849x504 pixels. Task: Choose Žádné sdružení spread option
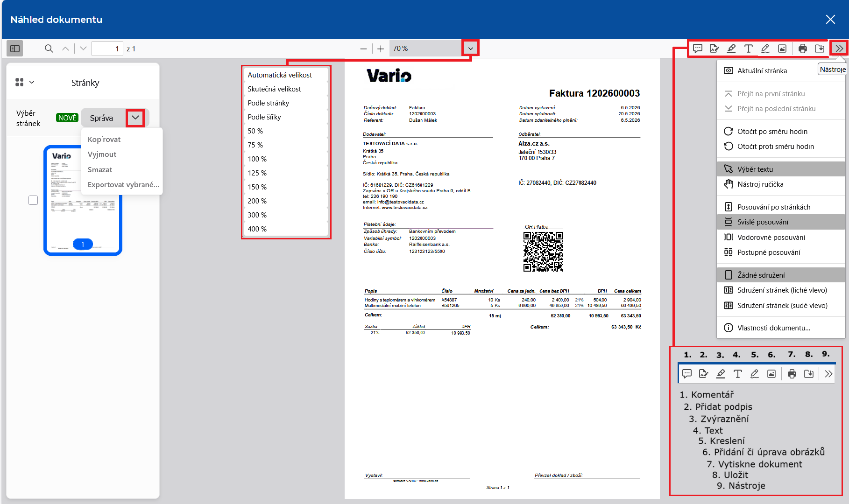coord(781,275)
